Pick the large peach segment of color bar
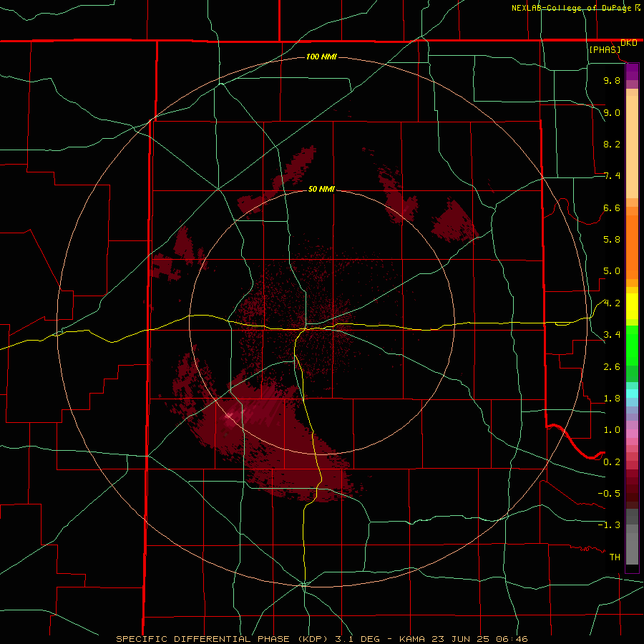The height and width of the screenshot is (644, 644). (x=632, y=147)
